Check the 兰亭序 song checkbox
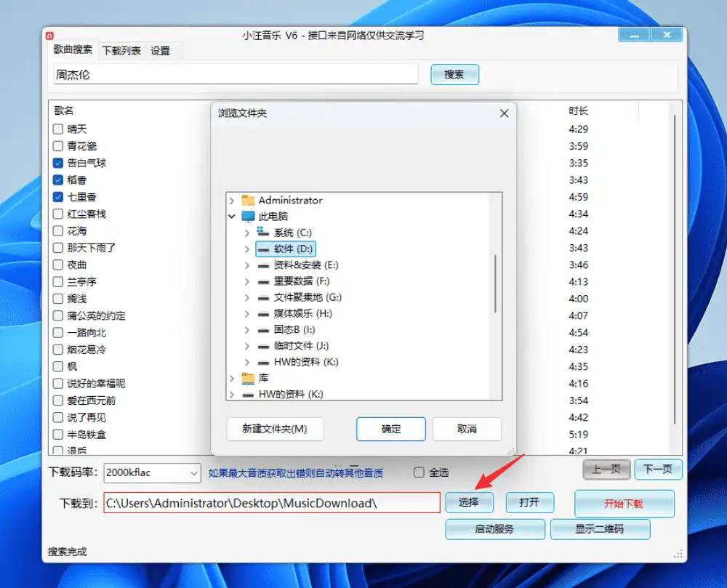 58,282
